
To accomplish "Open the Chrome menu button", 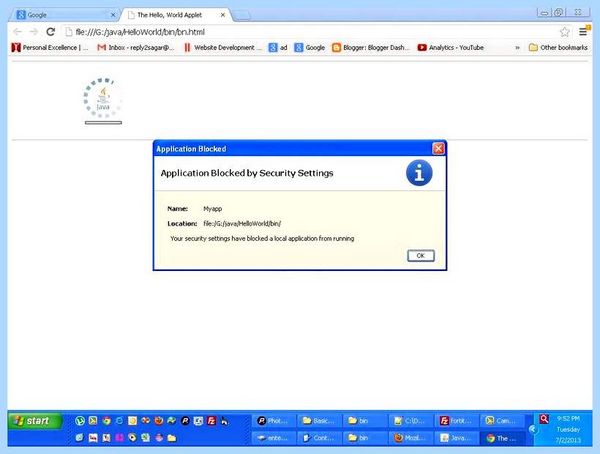I will coord(583,32).
